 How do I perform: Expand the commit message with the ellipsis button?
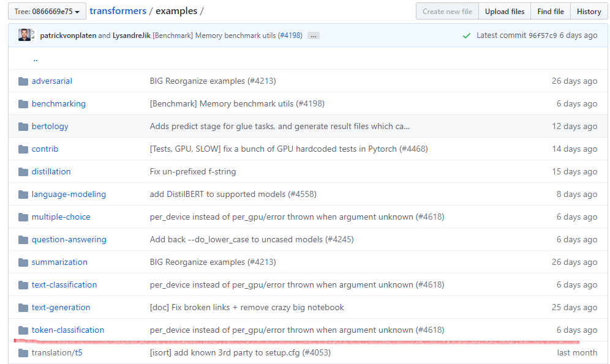click(313, 35)
